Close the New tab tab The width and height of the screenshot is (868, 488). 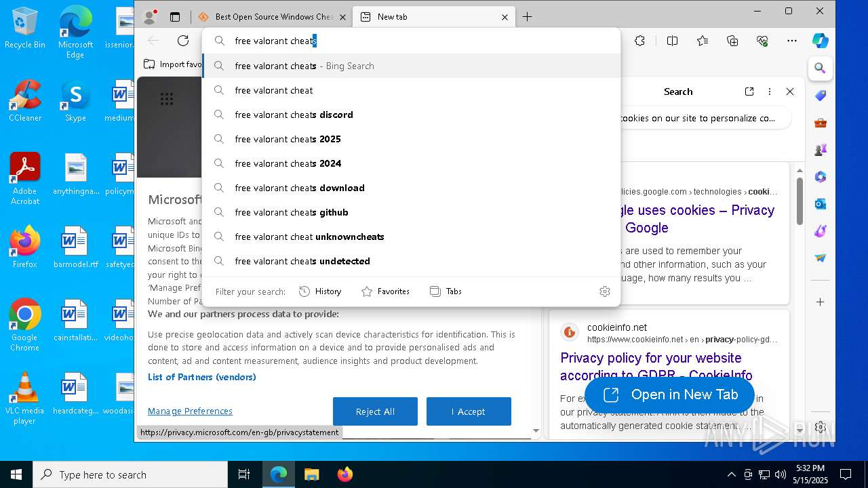(x=505, y=17)
